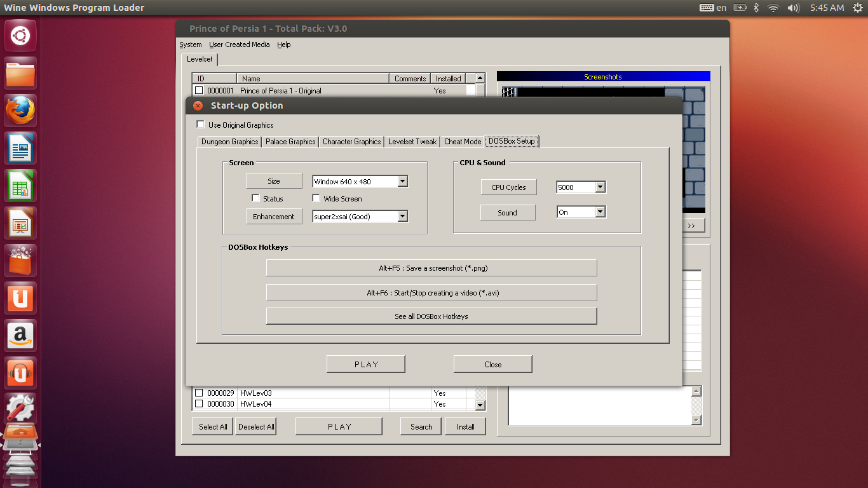Click Alt+F5 Save a screenshot button
The height and width of the screenshot is (488, 868).
point(431,268)
